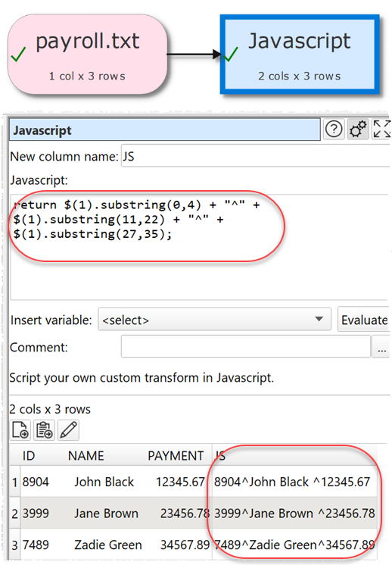The width and height of the screenshot is (392, 565).
Task: Click the JS column header
Action: point(294,455)
